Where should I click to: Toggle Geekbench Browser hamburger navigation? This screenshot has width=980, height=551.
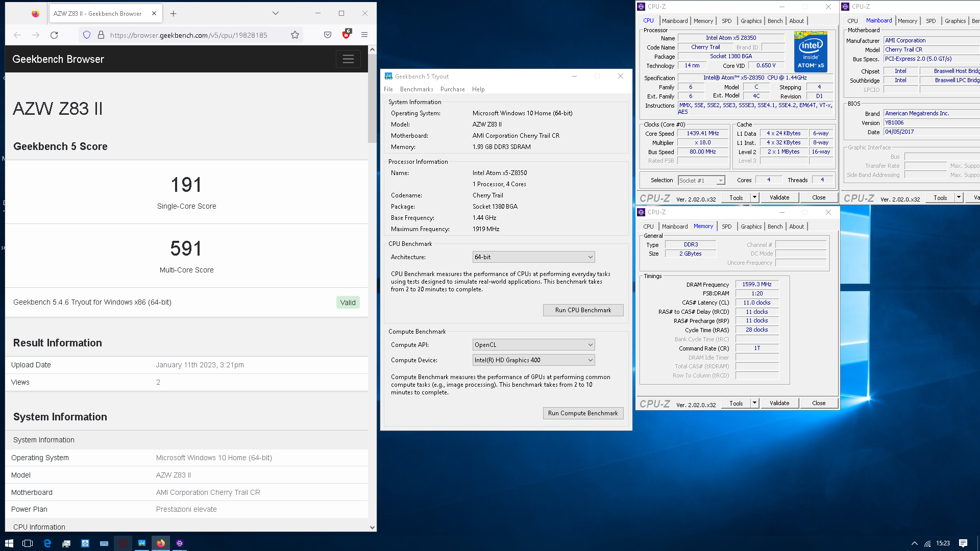click(348, 59)
